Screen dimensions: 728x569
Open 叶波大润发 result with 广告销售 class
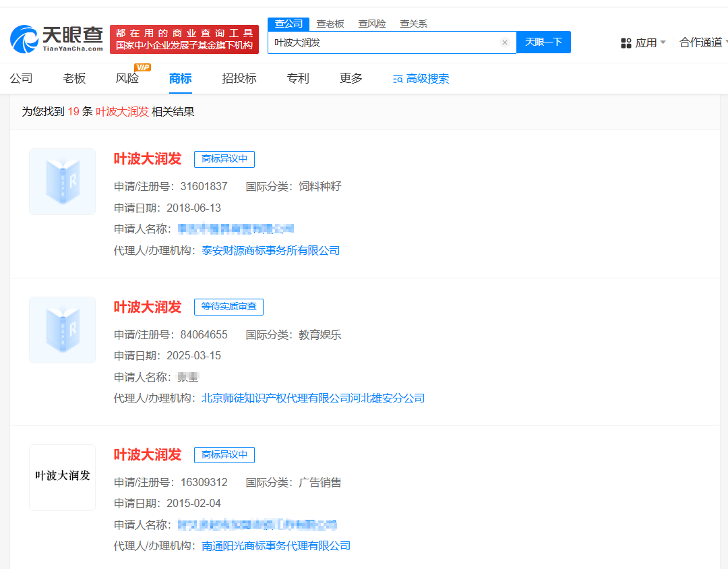148,455
